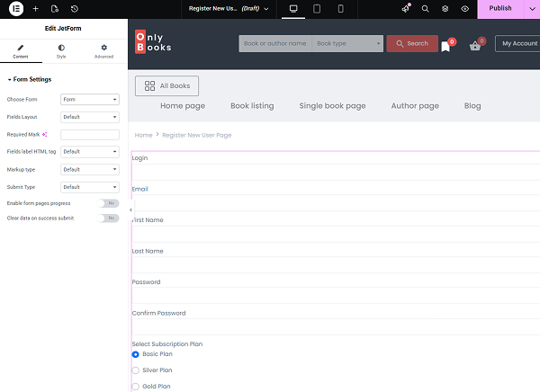Open the Content tab
The width and height of the screenshot is (540, 392).
(x=21, y=51)
